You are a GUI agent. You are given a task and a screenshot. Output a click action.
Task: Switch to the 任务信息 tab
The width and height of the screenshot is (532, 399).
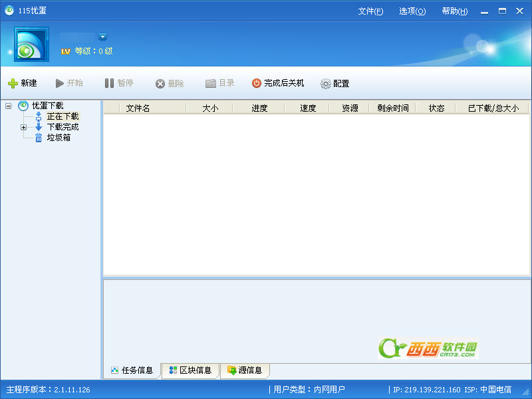(x=132, y=370)
